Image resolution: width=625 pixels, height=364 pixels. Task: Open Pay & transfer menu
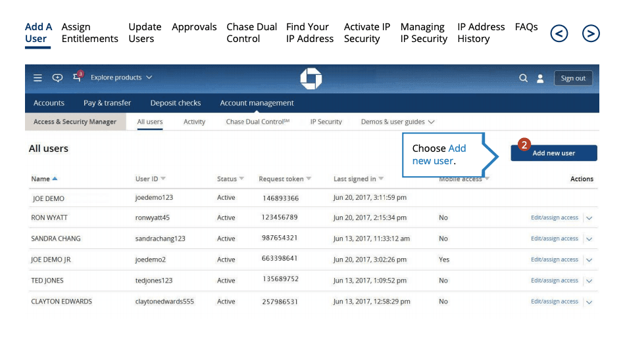tap(107, 102)
